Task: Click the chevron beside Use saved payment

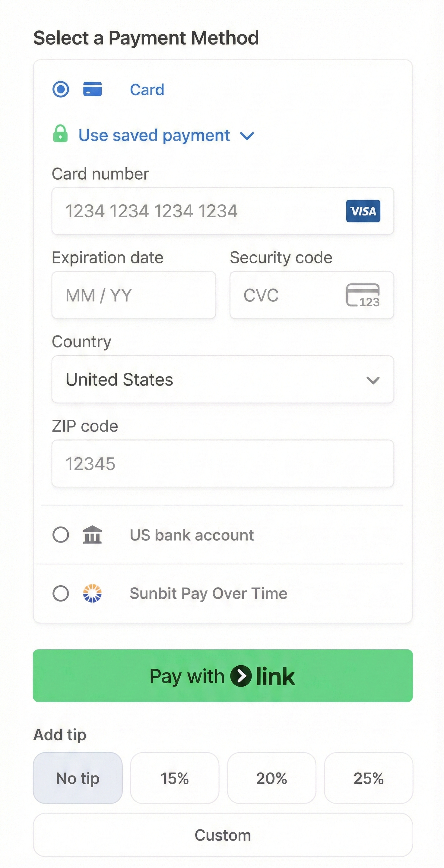Action: click(247, 136)
